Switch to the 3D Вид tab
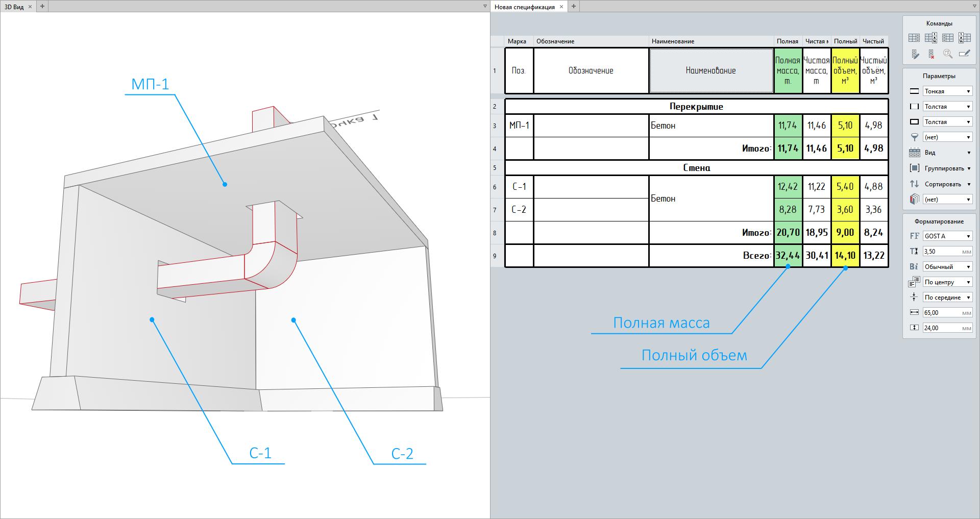This screenshot has height=519, width=980. pos(14,7)
